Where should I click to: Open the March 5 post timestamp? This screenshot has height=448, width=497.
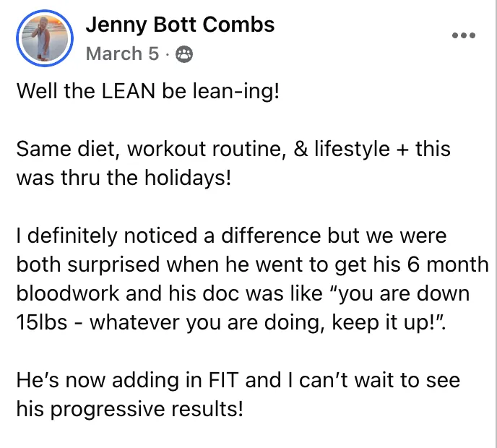[x=122, y=53]
